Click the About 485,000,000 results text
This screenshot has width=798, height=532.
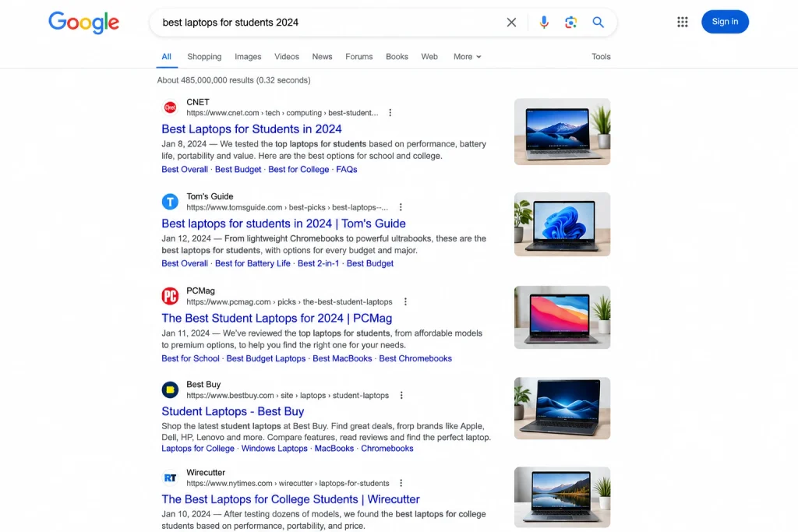point(234,80)
